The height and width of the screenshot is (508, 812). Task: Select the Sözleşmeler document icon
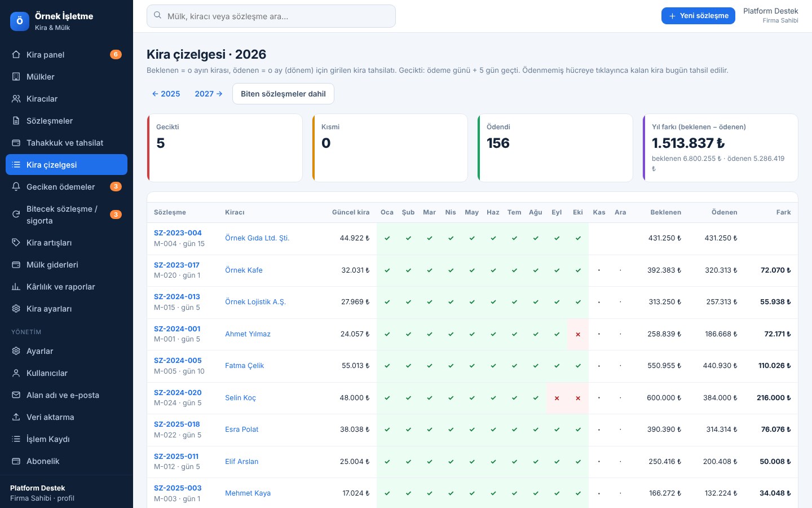click(x=16, y=121)
